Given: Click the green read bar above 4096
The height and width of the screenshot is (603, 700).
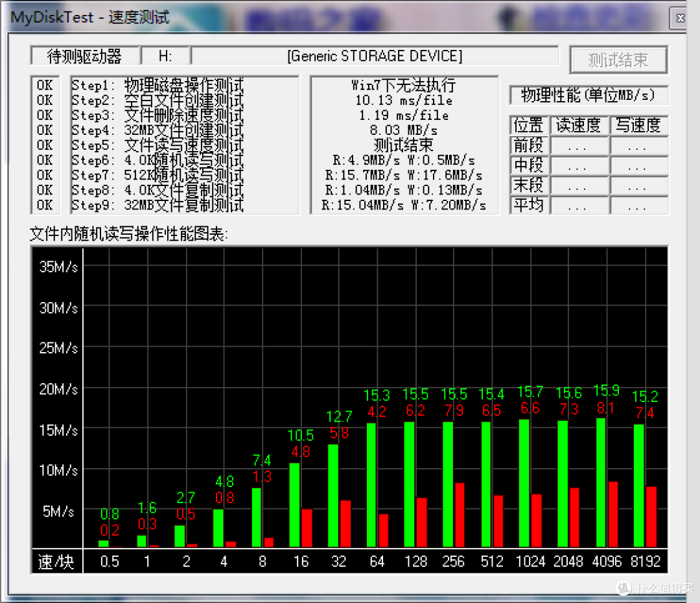Looking at the screenshot, I should (601, 482).
